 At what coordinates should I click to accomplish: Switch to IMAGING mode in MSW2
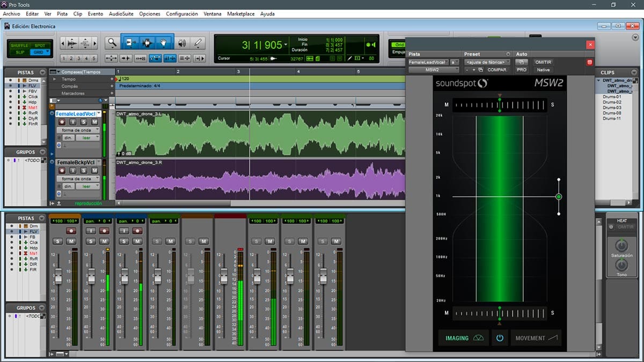pyautogui.click(x=463, y=338)
